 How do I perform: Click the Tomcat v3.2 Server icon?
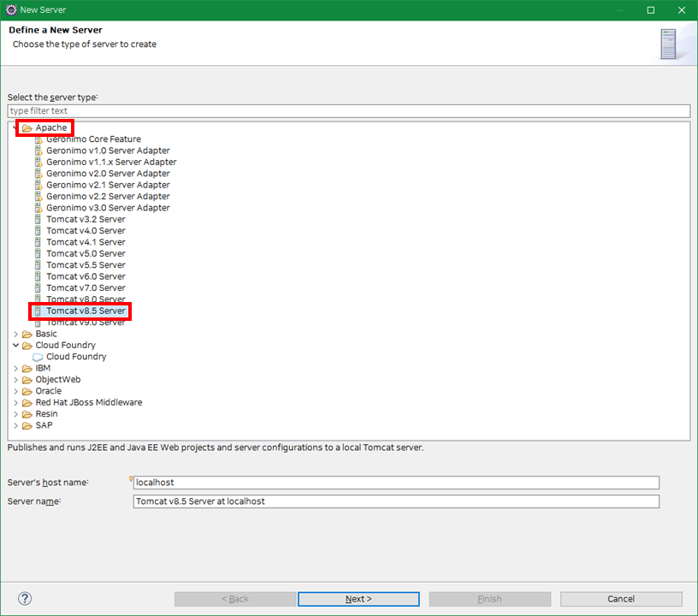pyautogui.click(x=38, y=219)
